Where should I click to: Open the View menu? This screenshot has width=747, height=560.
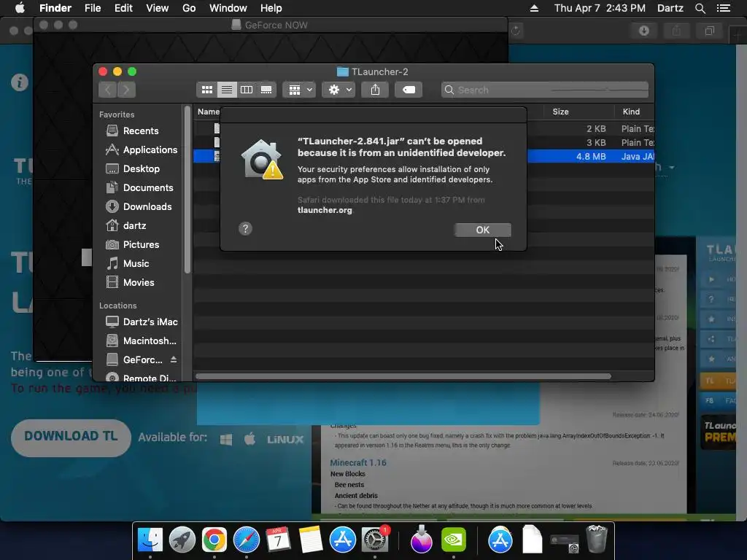(x=158, y=8)
